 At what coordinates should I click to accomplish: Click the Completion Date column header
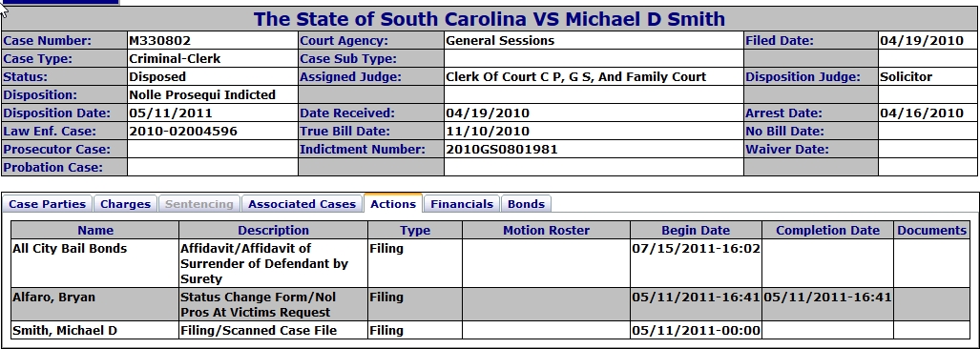click(827, 231)
